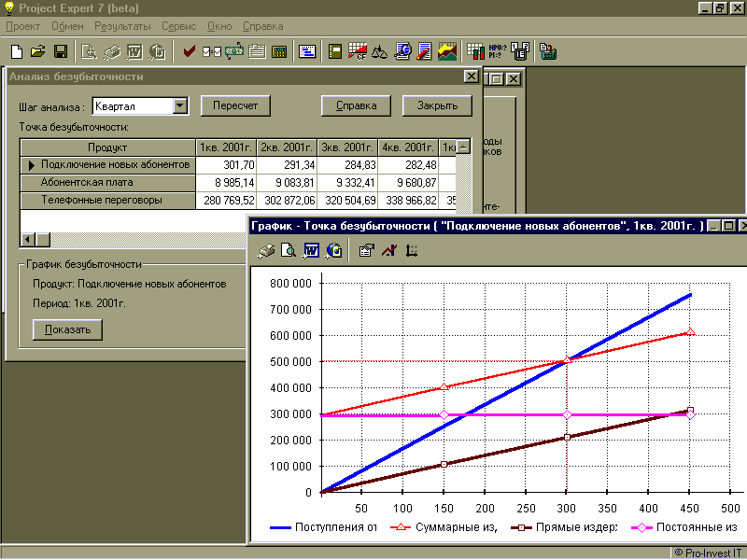Click the 4кв. 2001г. column header

408,147
